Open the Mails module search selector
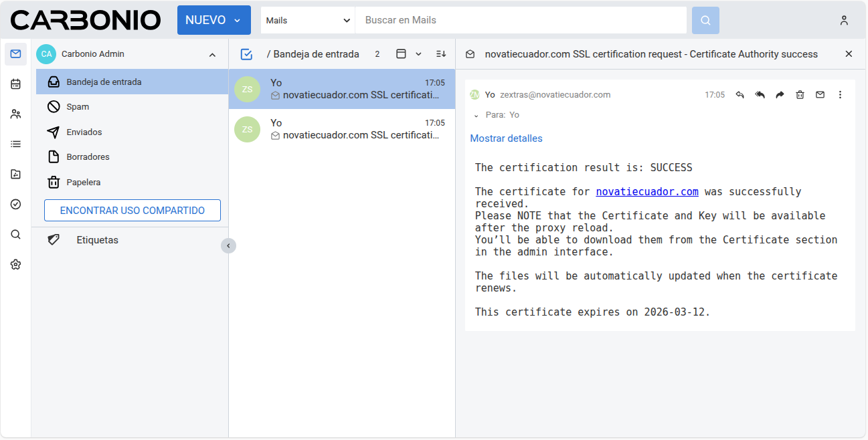This screenshot has width=868, height=440. coord(307,20)
